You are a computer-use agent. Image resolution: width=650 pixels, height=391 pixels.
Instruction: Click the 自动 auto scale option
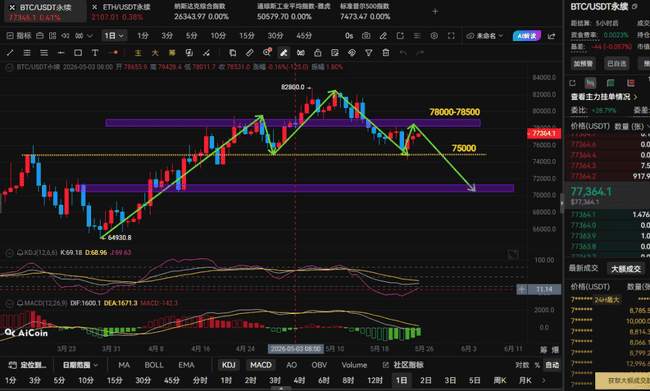552,365
